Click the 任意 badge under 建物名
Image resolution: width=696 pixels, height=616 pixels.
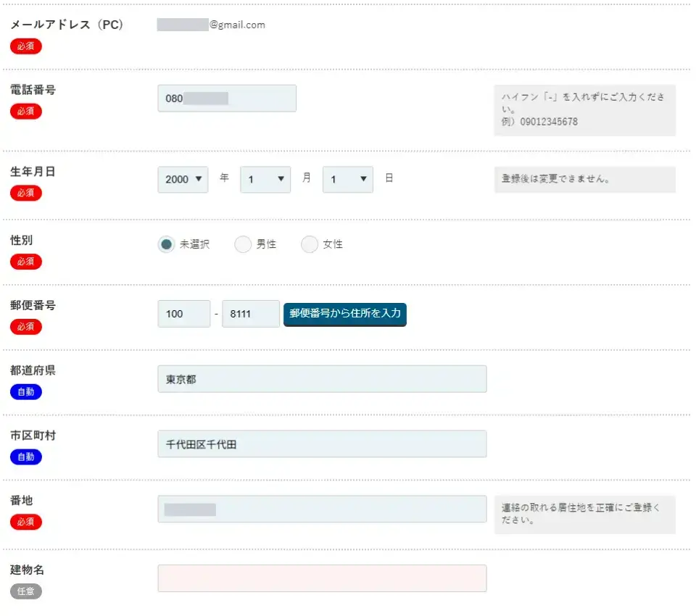pyautogui.click(x=25, y=591)
